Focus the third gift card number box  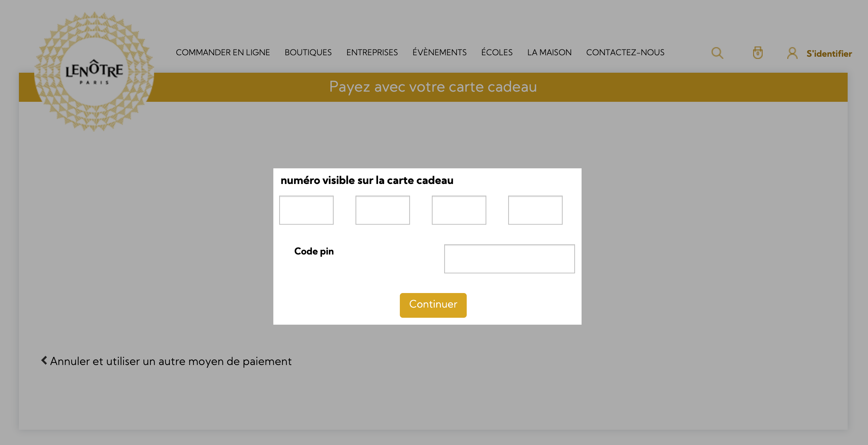(459, 210)
